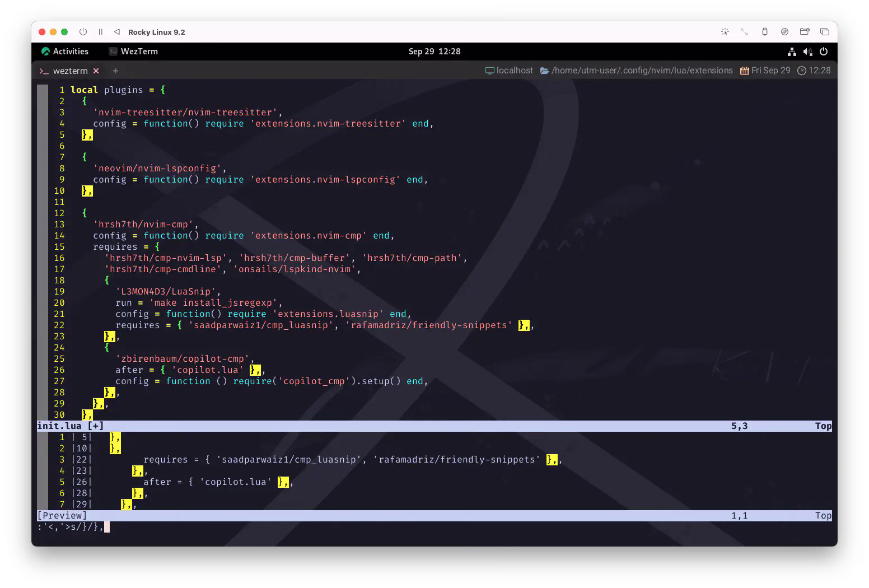869x588 pixels.
Task: Open the clock Sep 29 12:28 calendar
Action: 434,52
